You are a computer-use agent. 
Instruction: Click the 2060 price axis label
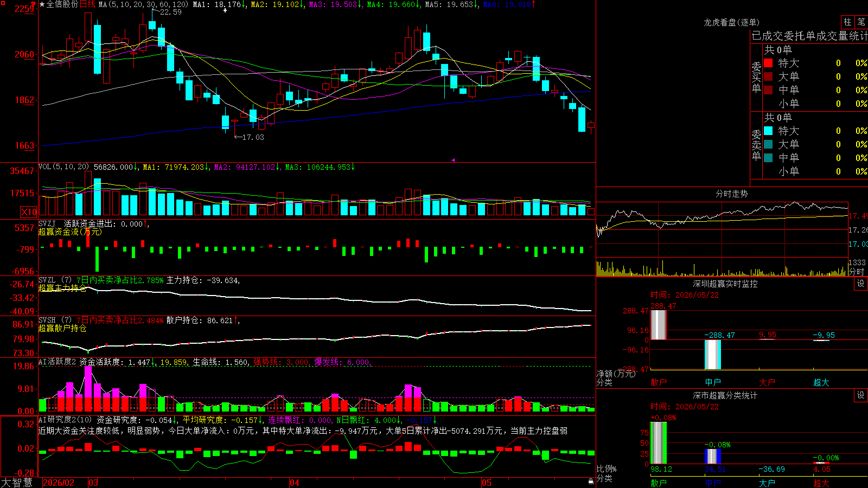pyautogui.click(x=24, y=54)
